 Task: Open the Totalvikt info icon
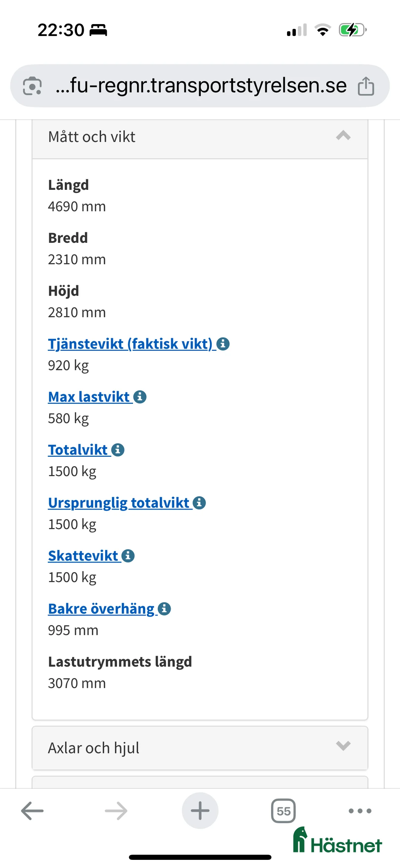point(118,449)
